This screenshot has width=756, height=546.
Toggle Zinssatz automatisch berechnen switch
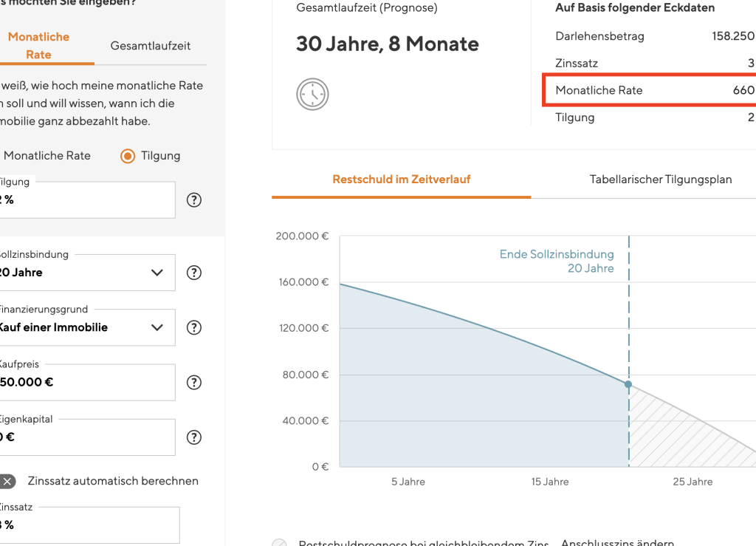(x=6, y=481)
